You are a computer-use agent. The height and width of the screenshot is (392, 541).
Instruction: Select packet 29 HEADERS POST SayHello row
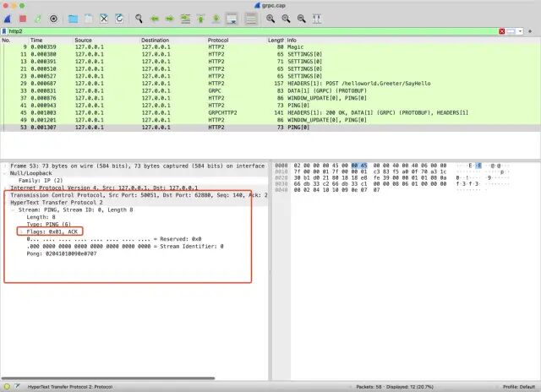[x=270, y=84]
